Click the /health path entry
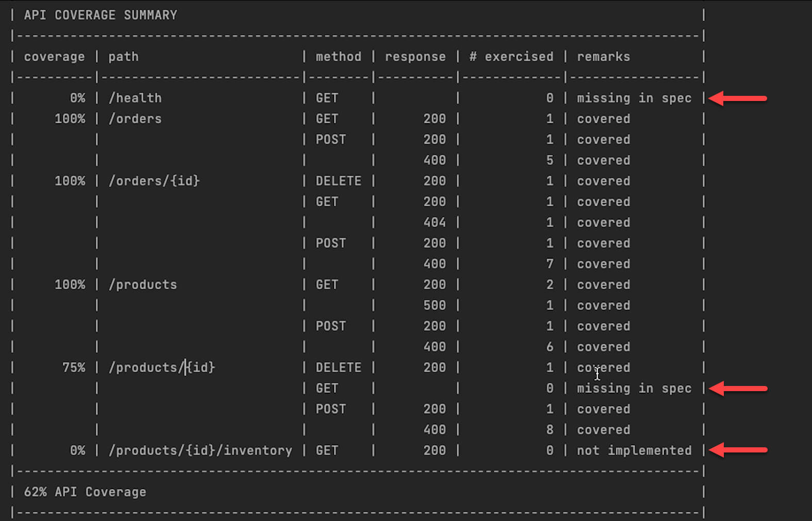Screen dimensions: 812x521 coord(135,98)
